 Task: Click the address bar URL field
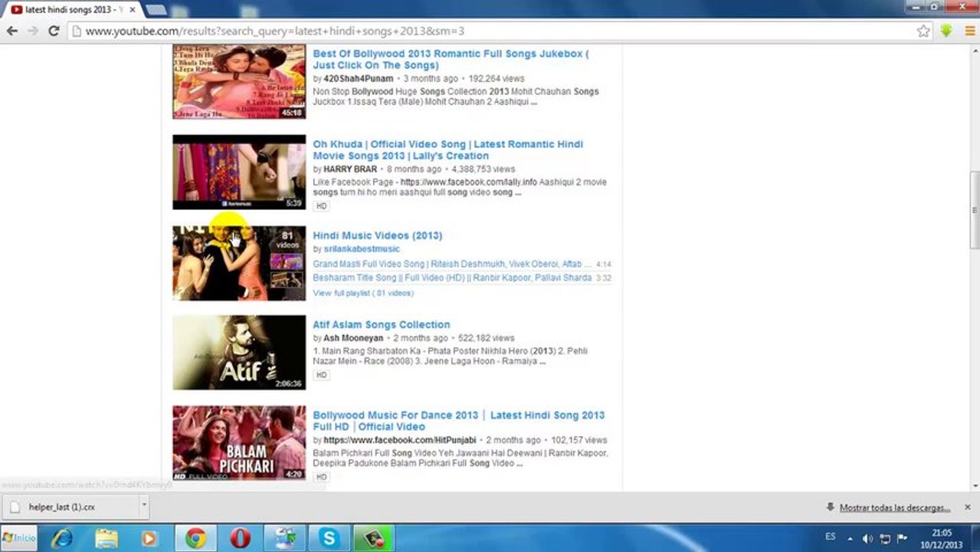coord(490,31)
